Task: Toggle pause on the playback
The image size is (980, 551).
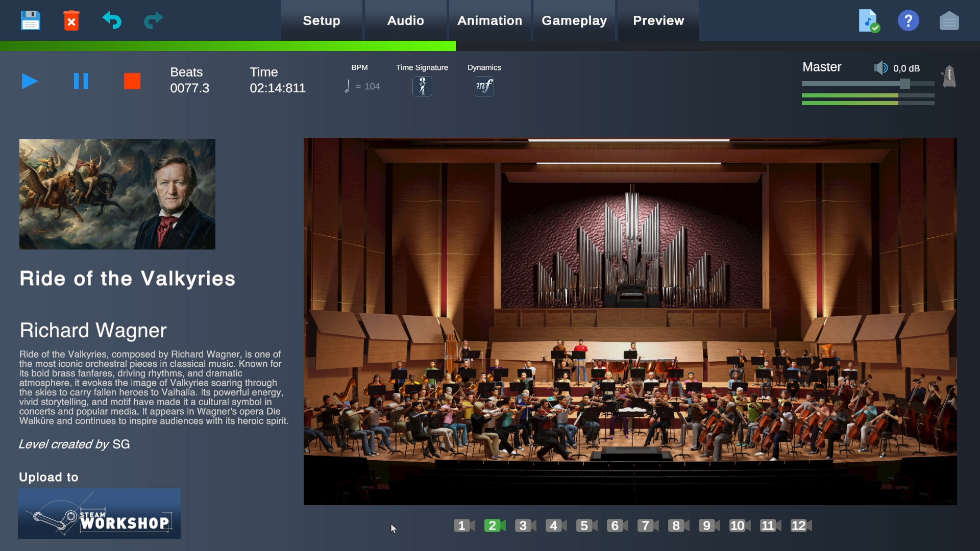Action: [x=81, y=81]
